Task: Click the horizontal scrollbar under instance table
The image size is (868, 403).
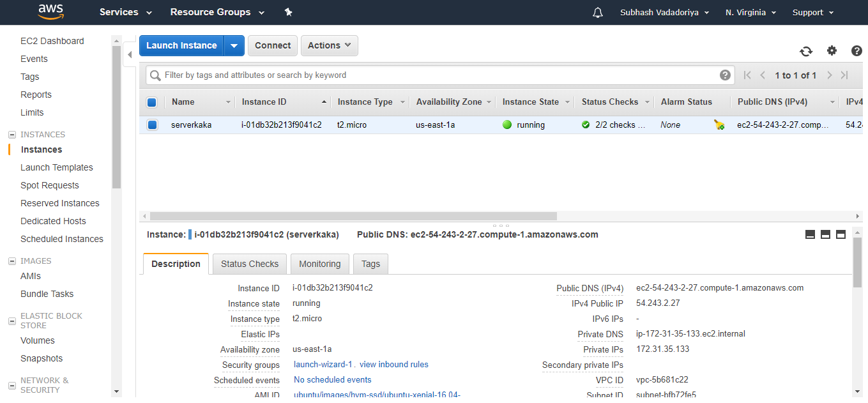Action: (353, 216)
